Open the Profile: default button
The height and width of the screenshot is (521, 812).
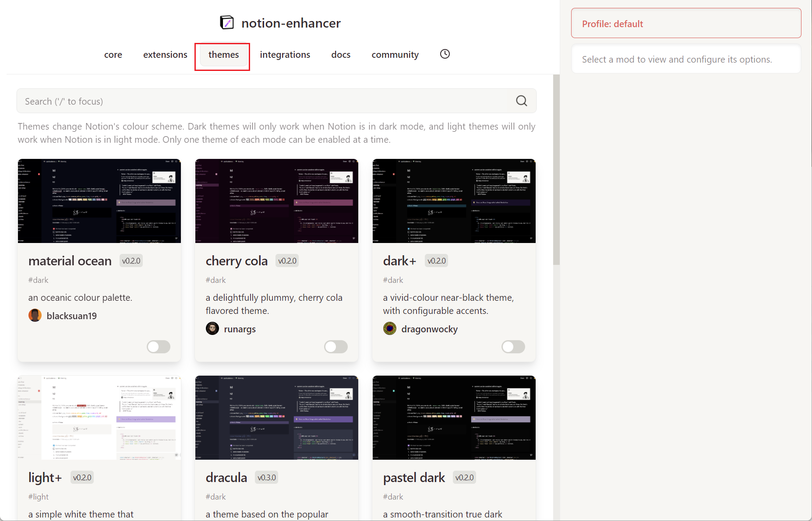pyautogui.click(x=686, y=23)
